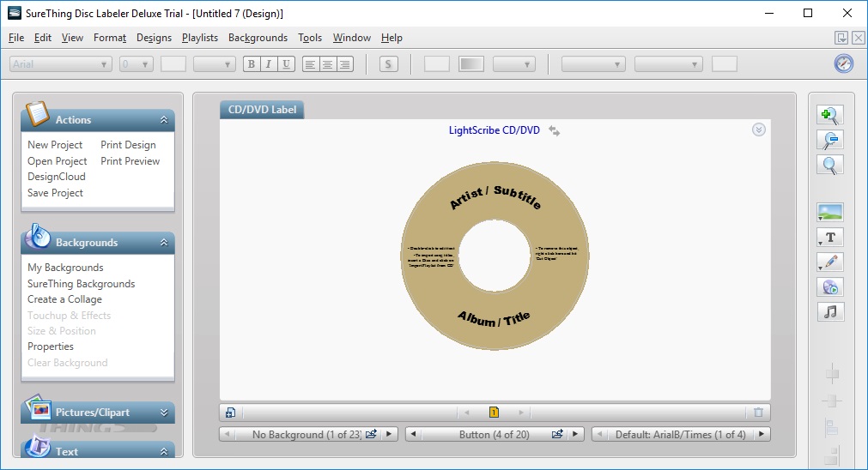The width and height of the screenshot is (868, 470).
Task: Click the zoom out magnifier icon
Action: tap(829, 140)
